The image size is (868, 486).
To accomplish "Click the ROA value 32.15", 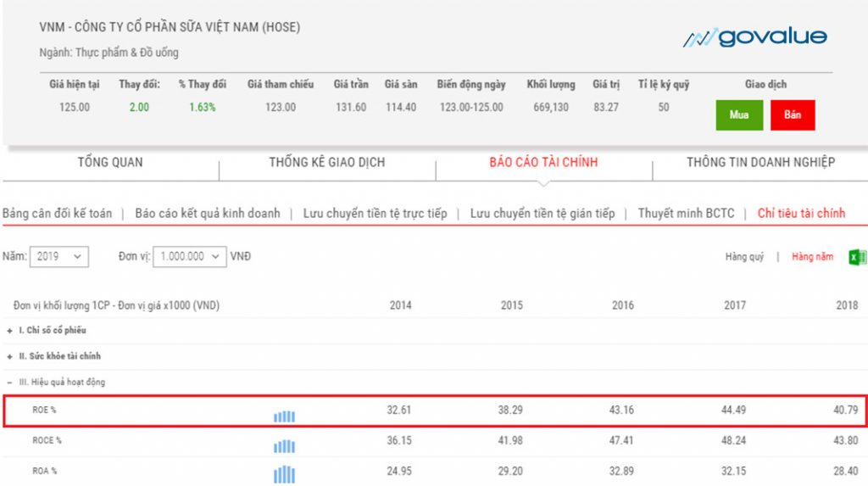I will (733, 471).
